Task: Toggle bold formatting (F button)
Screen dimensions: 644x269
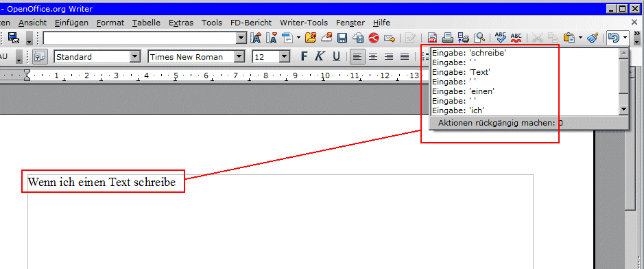Action: pyautogui.click(x=304, y=57)
